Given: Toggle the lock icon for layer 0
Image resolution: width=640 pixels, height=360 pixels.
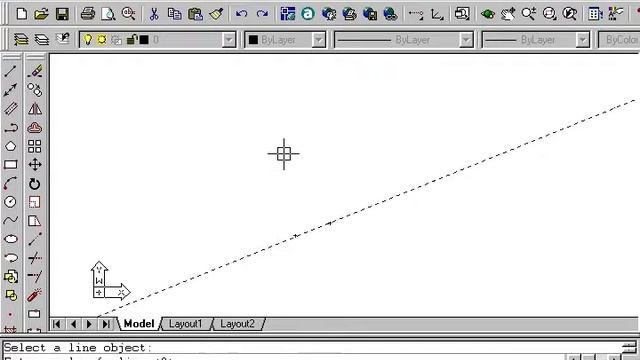Looking at the screenshot, I should point(131,40).
